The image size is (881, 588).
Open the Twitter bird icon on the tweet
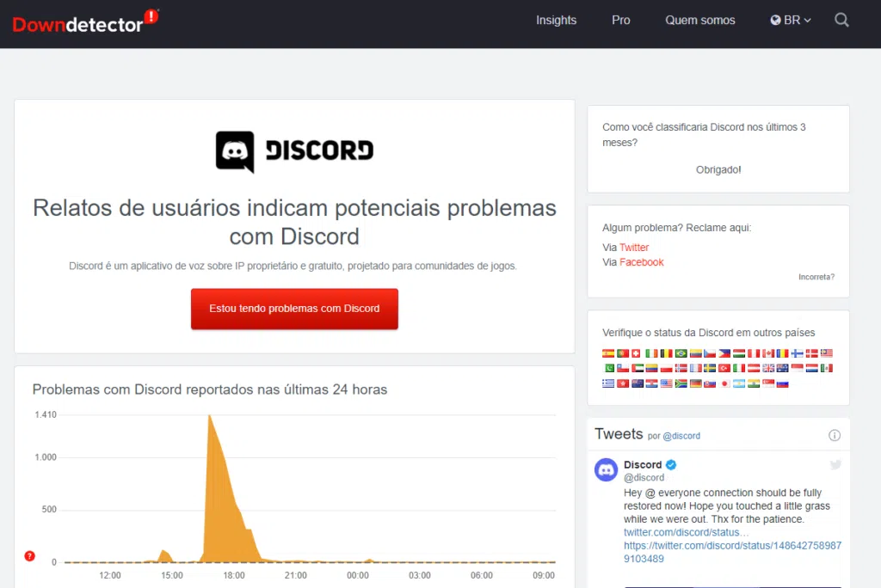click(x=835, y=464)
